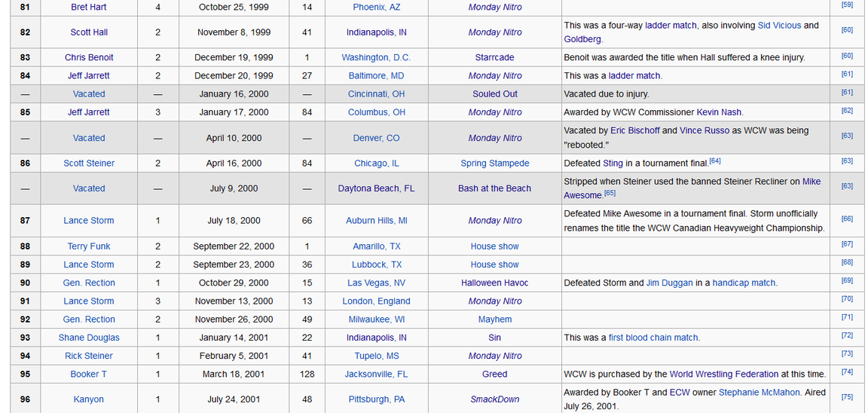Click the Kevin Nash link

[719, 112]
